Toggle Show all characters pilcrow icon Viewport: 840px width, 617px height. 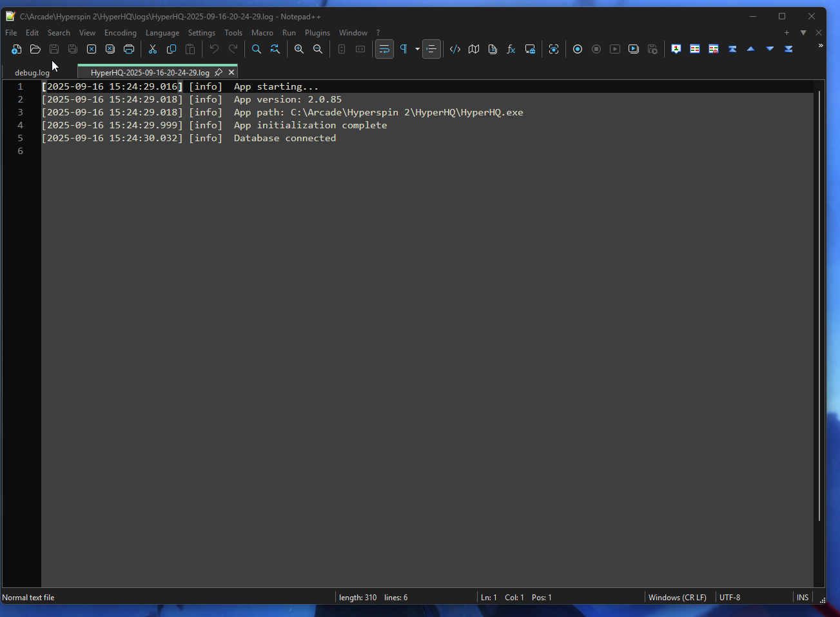point(404,49)
